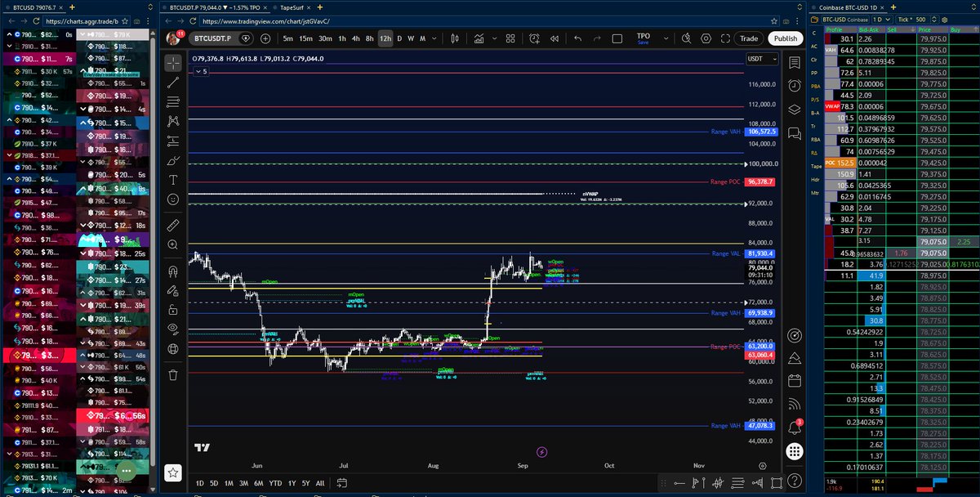Switch to the 15m timeframe
This screenshot has width=980, height=497.
point(305,38)
